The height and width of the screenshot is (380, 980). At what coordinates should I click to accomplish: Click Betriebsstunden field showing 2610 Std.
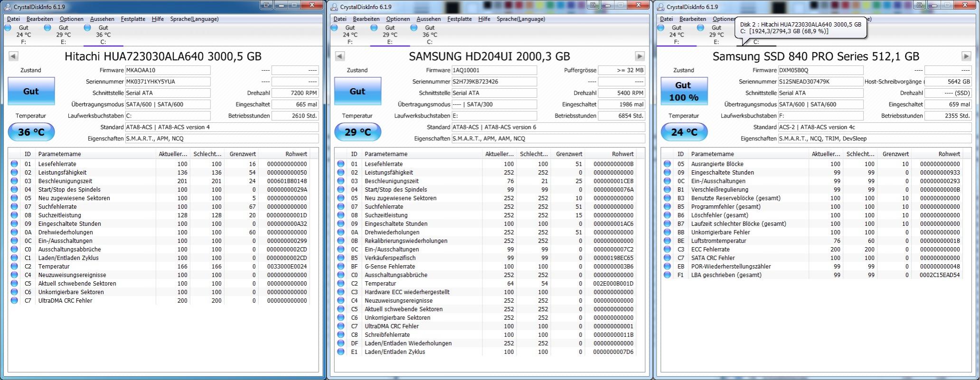[x=295, y=116]
